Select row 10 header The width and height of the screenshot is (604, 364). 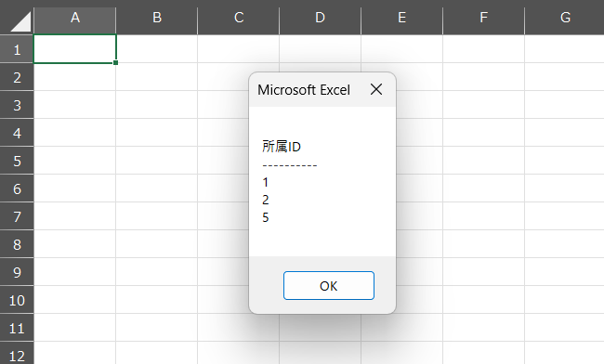click(x=17, y=300)
